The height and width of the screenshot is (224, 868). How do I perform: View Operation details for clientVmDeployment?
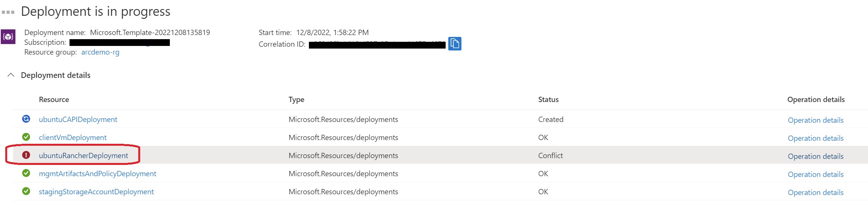tap(815, 138)
